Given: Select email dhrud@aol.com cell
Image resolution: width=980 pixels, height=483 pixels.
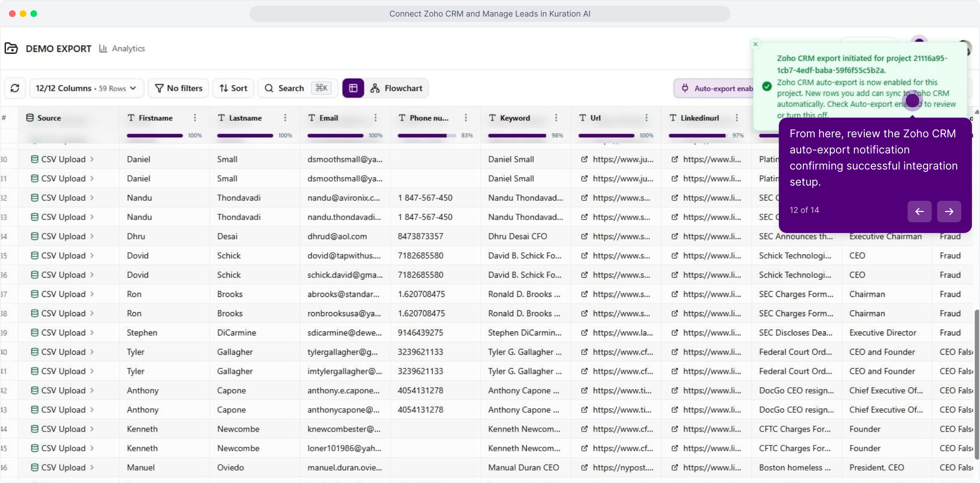Looking at the screenshot, I should (x=345, y=236).
